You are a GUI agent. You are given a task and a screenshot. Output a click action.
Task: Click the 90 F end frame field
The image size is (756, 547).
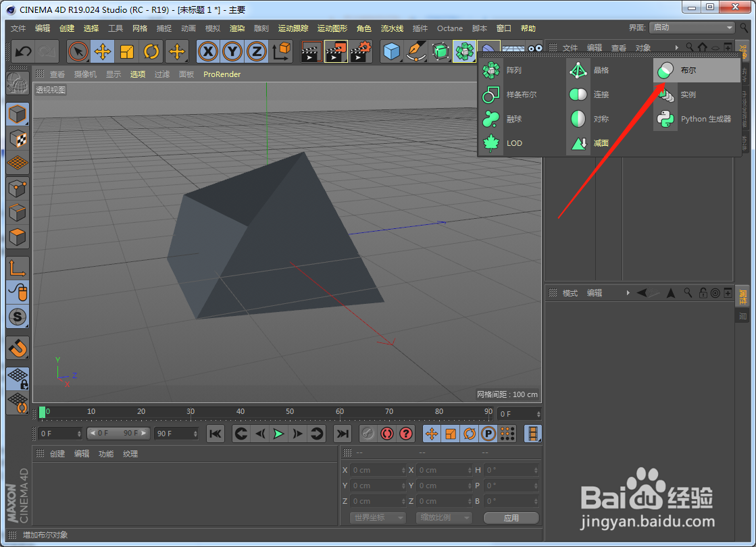(176, 434)
